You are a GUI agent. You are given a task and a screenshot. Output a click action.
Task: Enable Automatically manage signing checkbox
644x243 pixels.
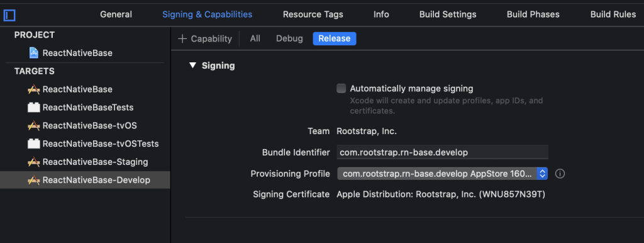pyautogui.click(x=341, y=88)
